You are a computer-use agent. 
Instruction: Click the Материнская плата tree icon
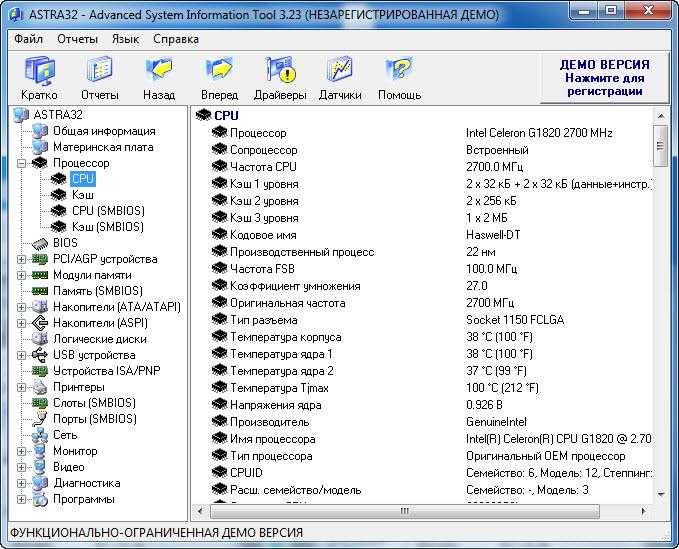tap(40, 147)
